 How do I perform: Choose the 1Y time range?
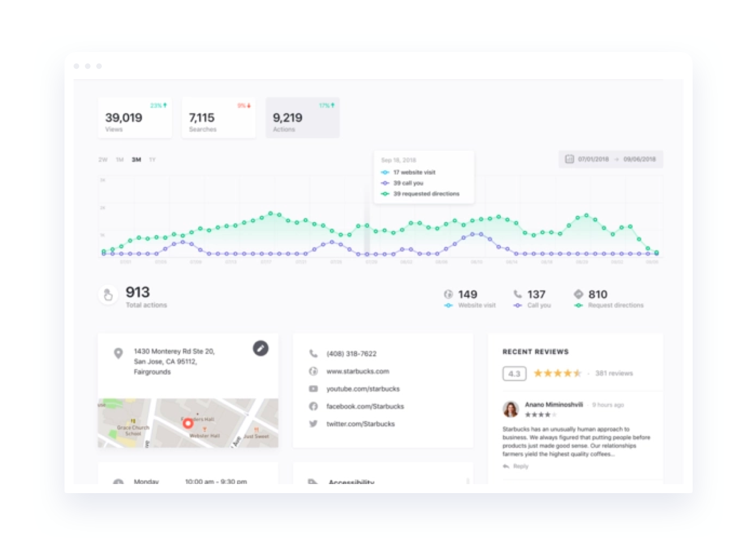click(152, 159)
